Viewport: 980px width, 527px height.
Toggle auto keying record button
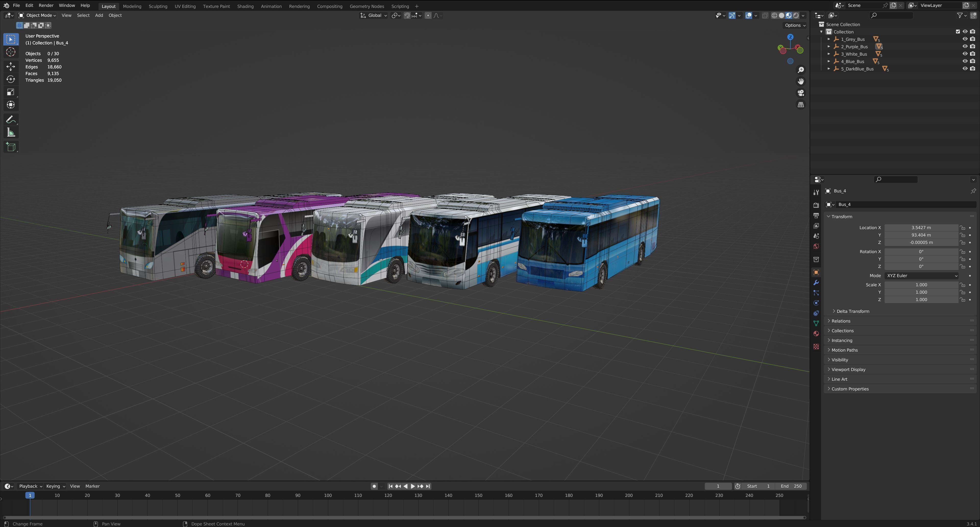[374, 486]
